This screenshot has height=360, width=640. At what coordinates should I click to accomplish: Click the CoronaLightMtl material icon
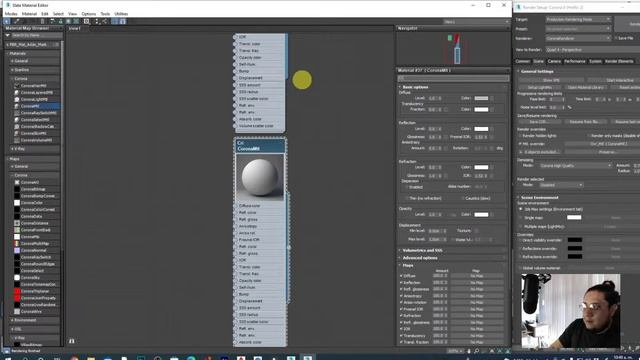click(x=17, y=99)
